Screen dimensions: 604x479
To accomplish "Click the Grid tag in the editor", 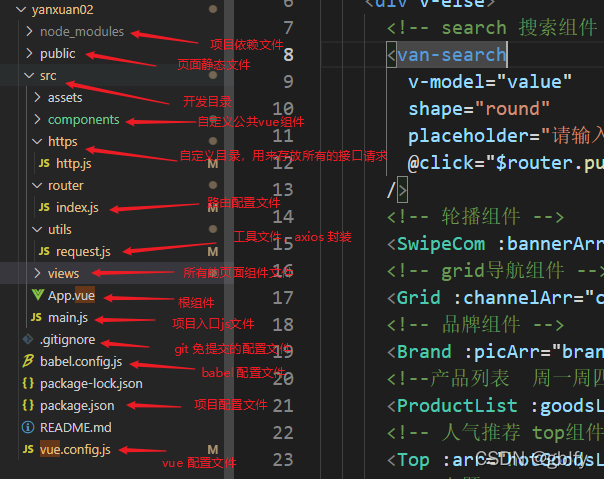I will pyautogui.click(x=419, y=298).
